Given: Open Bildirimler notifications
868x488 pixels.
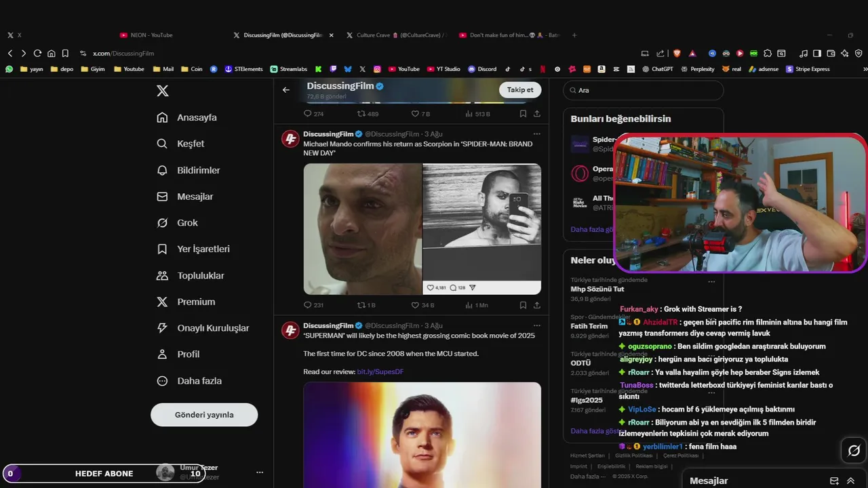Looking at the screenshot, I should pyautogui.click(x=189, y=170).
